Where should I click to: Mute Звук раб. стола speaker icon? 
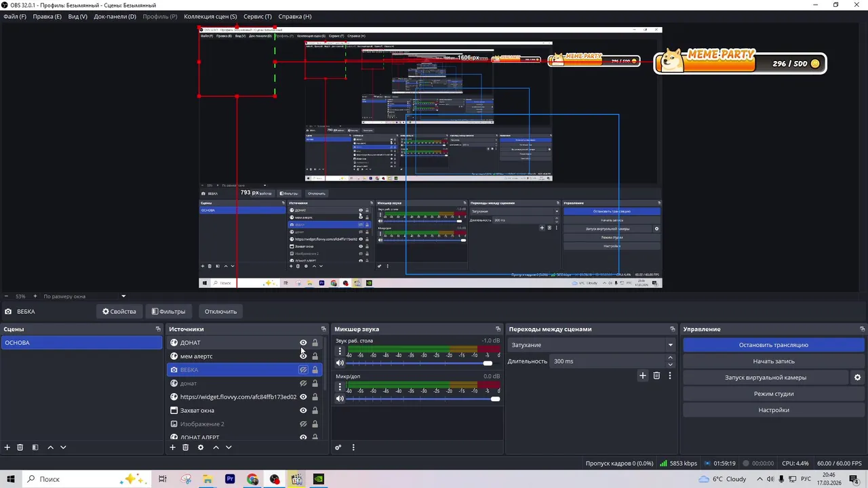coord(340,363)
